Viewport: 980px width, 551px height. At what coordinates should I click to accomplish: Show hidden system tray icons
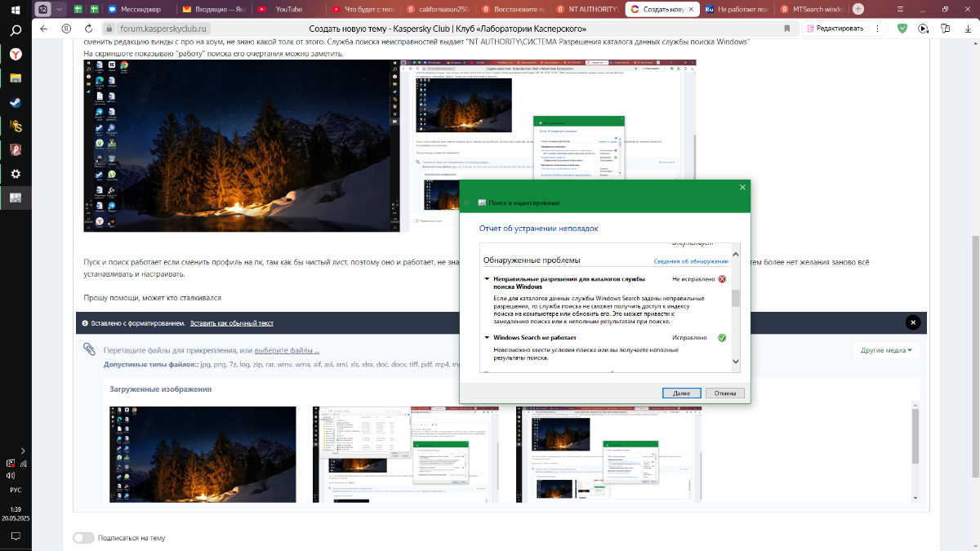[22, 451]
